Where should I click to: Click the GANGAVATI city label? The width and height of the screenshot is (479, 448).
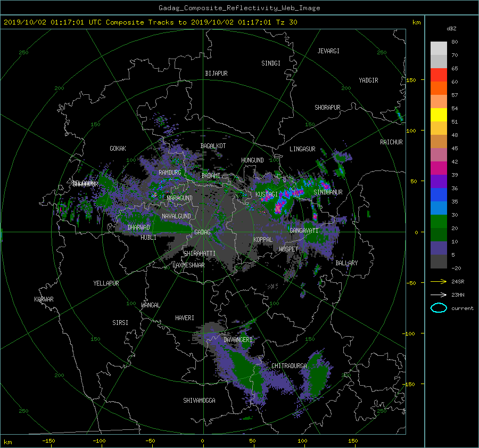(x=304, y=230)
